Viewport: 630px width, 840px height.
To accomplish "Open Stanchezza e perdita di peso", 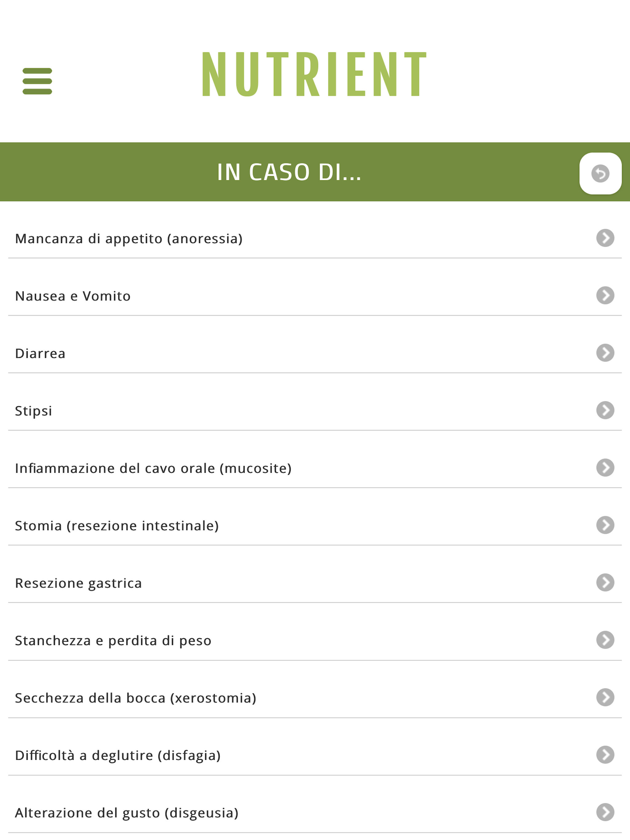I will [315, 640].
